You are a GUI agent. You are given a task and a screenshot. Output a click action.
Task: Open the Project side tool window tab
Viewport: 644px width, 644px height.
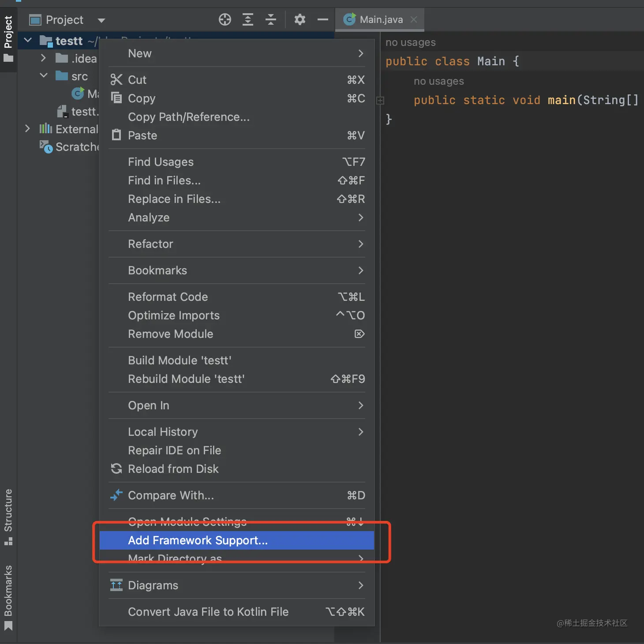8,39
